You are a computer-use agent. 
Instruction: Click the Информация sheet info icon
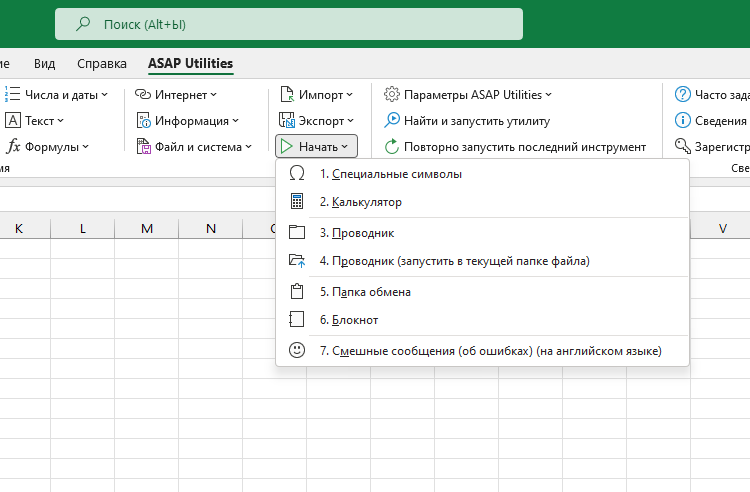point(143,120)
